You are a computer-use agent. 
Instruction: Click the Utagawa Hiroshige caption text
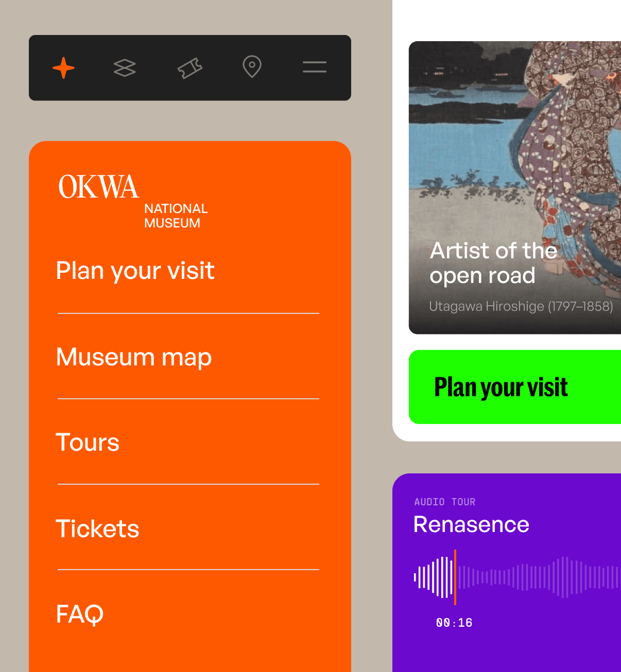521,306
